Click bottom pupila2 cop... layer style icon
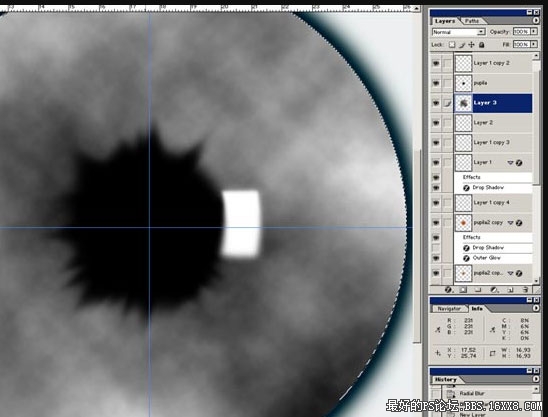548x417 pixels. (x=519, y=273)
